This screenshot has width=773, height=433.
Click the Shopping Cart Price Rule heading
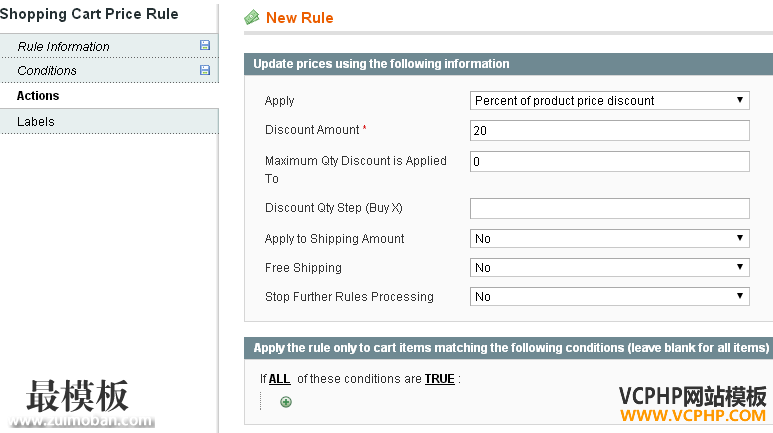point(89,14)
